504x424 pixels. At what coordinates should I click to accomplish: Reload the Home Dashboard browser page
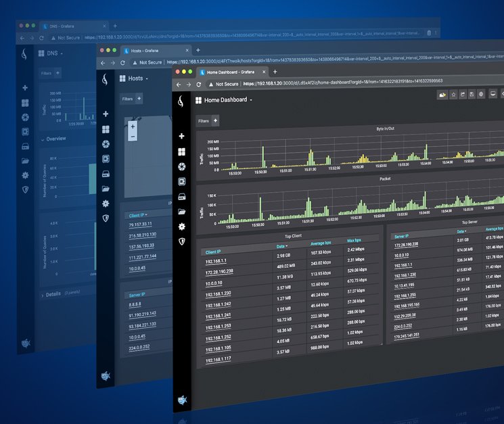pos(199,84)
